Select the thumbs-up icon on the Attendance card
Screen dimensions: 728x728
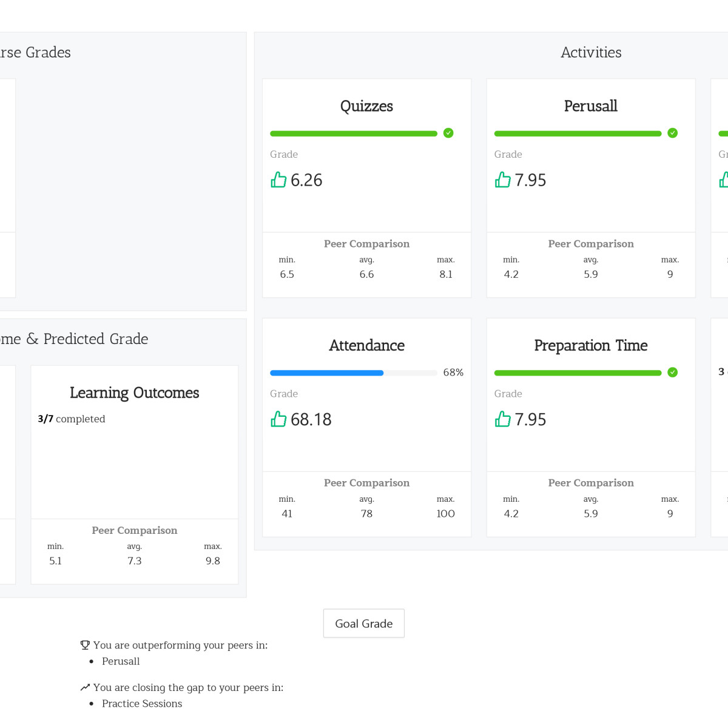[278, 419]
